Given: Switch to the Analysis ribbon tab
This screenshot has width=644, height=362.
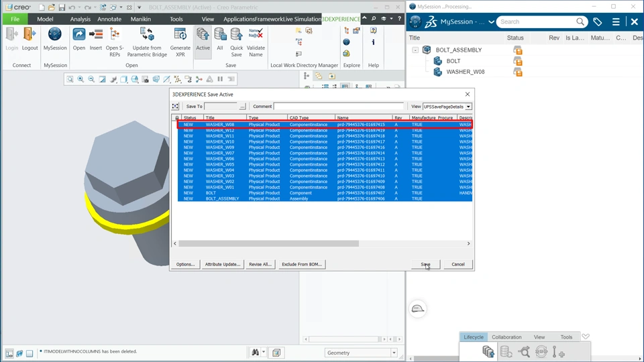Looking at the screenshot, I should pyautogui.click(x=80, y=19).
